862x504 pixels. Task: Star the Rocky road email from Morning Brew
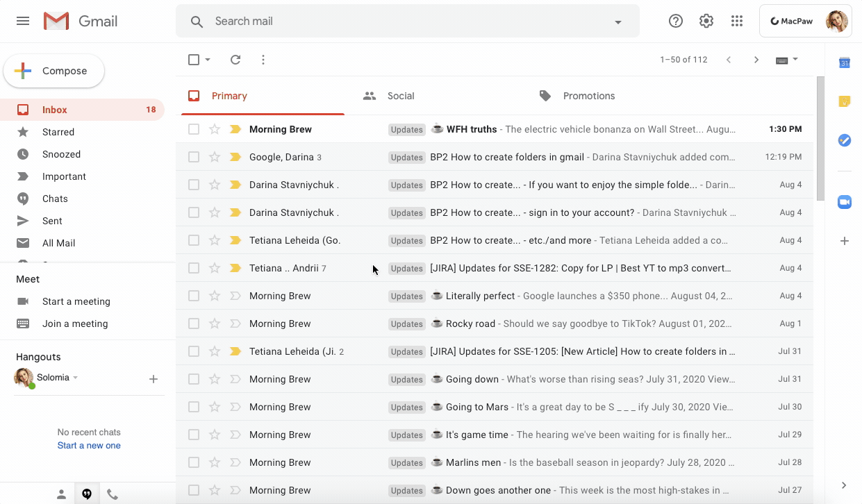tap(215, 324)
